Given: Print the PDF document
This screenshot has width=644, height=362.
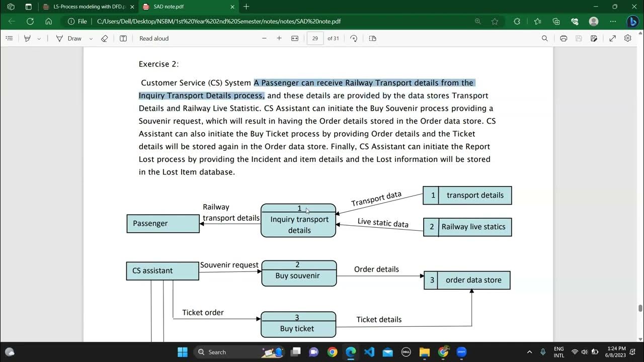Looking at the screenshot, I should click(563, 38).
